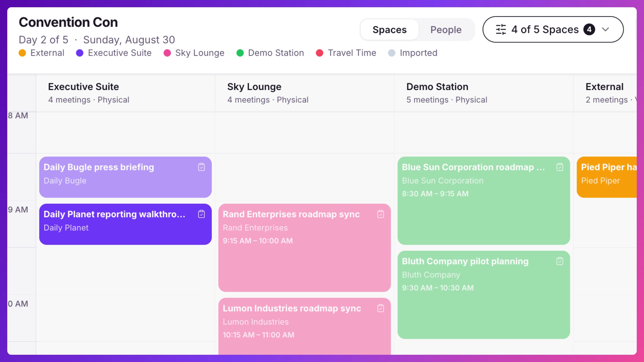The image size is (644, 362).
Task: Select the Sky Lounge column header
Action: (305, 93)
